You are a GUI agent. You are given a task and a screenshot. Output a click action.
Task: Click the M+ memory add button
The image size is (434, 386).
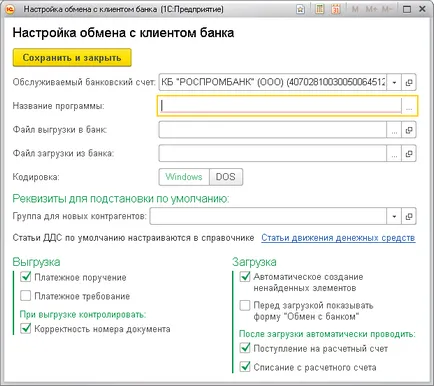tap(371, 9)
